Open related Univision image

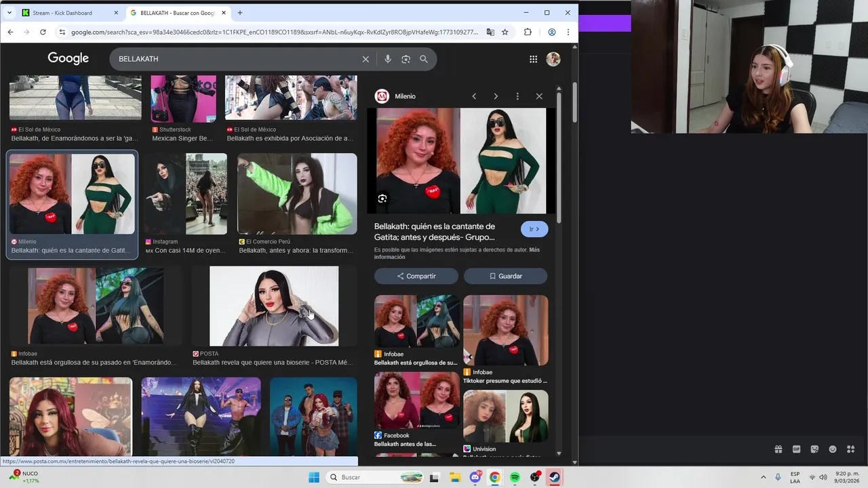click(x=506, y=416)
